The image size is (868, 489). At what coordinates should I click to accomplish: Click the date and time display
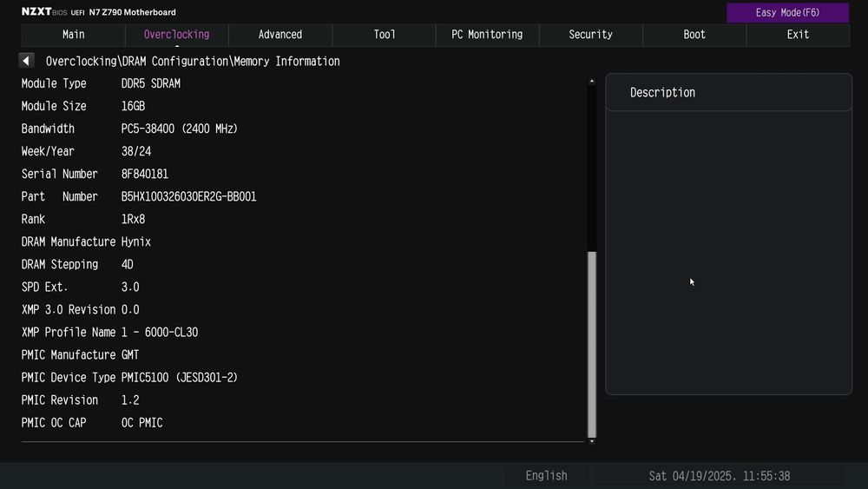[x=720, y=475]
